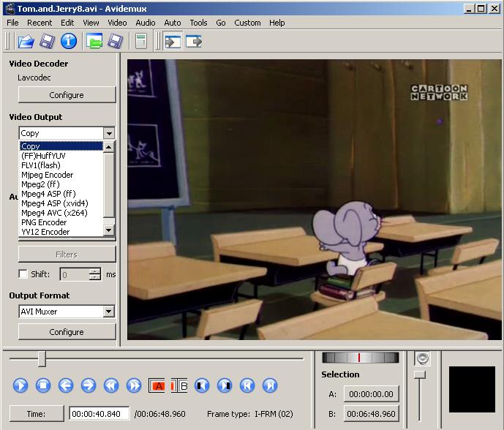Choose Copy in the codec list
504x430 pixels.
coord(61,146)
